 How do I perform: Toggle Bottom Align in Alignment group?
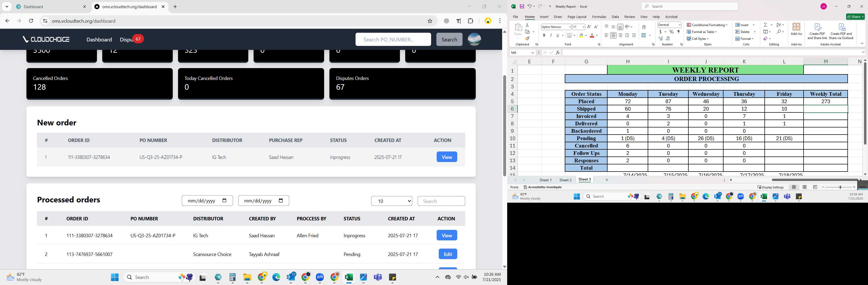coord(620,27)
